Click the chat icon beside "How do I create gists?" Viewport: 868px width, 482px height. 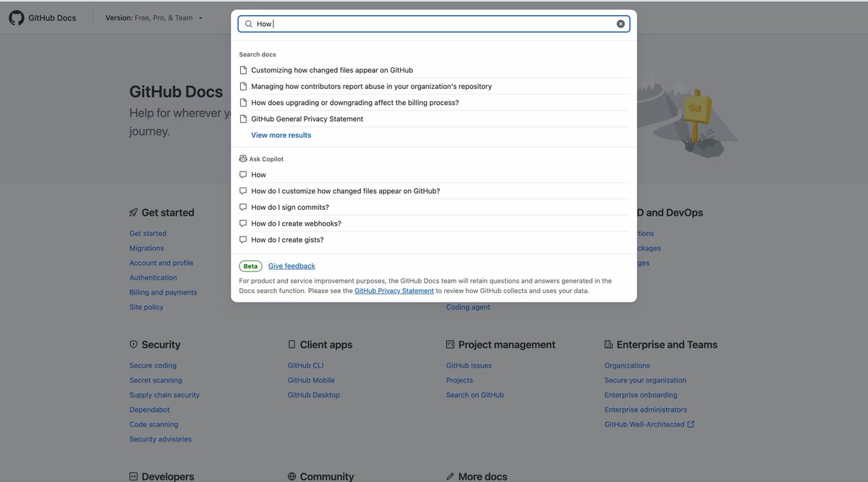pos(244,240)
